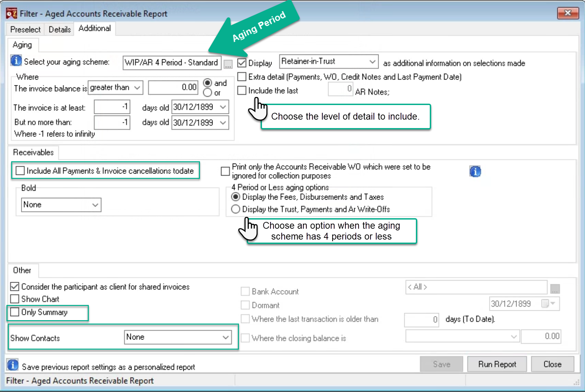Select the Additional tab
This screenshot has width=585, height=392.
(x=95, y=28)
